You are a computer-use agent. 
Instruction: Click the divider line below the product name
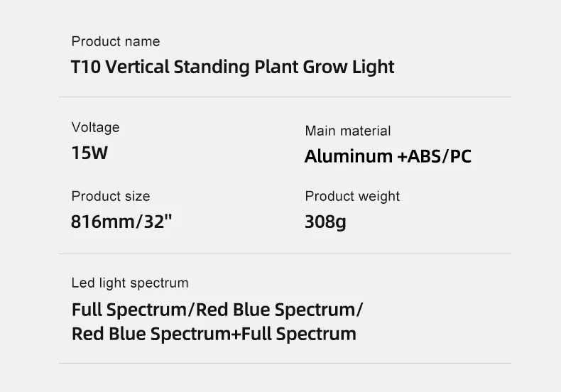[284, 97]
